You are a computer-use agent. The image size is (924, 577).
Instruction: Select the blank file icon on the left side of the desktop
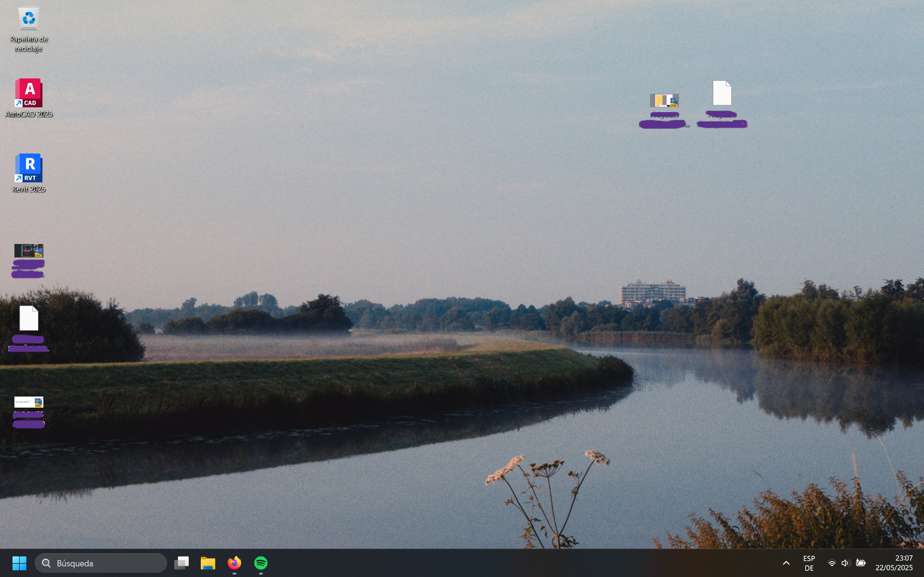click(29, 318)
